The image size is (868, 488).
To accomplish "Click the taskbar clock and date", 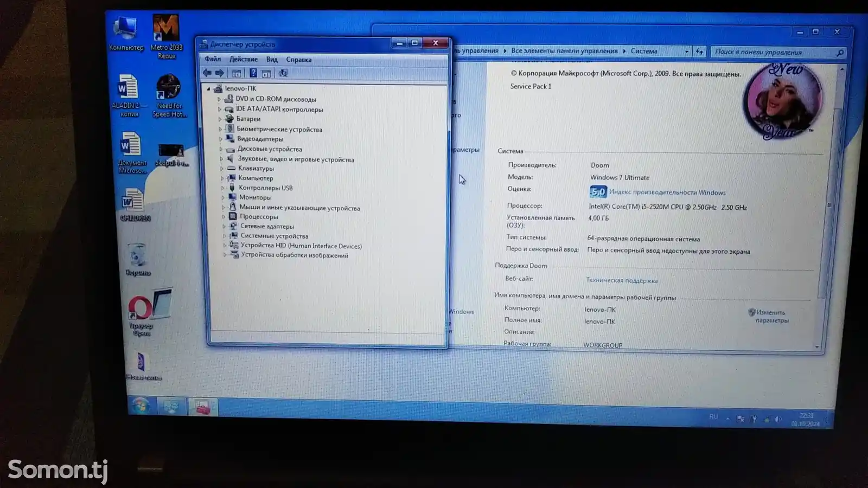I will coord(806,420).
